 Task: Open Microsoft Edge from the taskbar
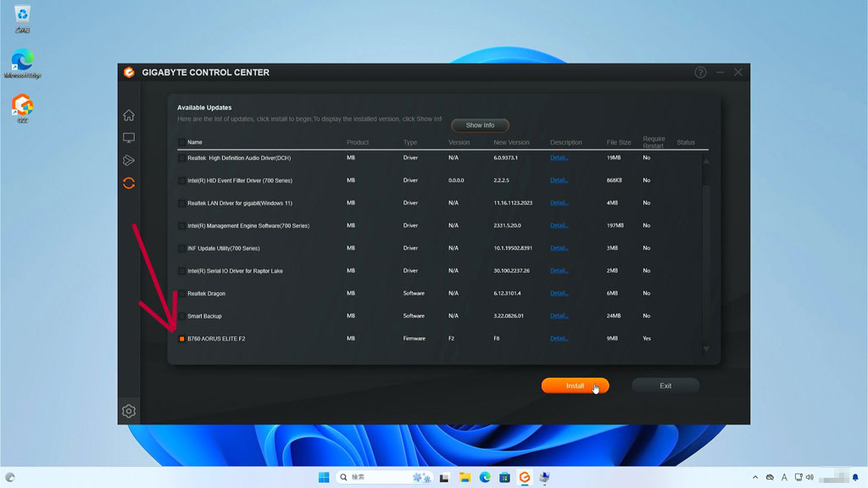coord(486,478)
